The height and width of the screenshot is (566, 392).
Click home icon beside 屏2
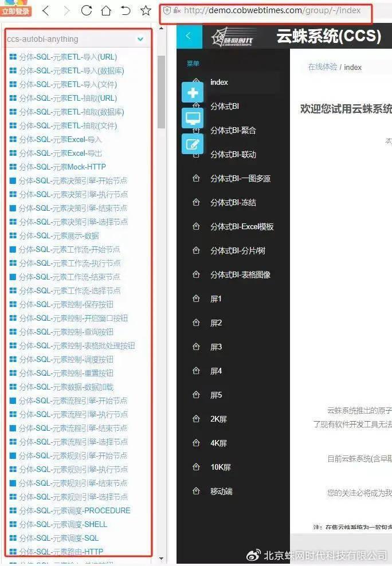coord(196,323)
